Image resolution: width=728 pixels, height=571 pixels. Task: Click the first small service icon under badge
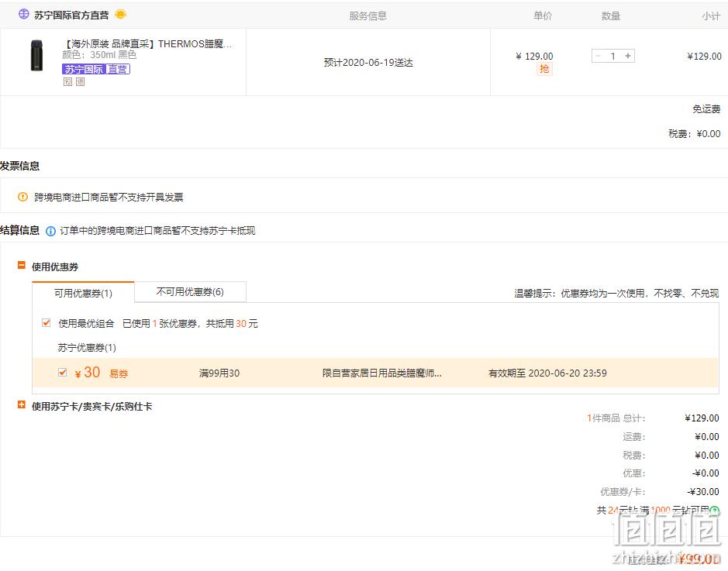[x=67, y=81]
